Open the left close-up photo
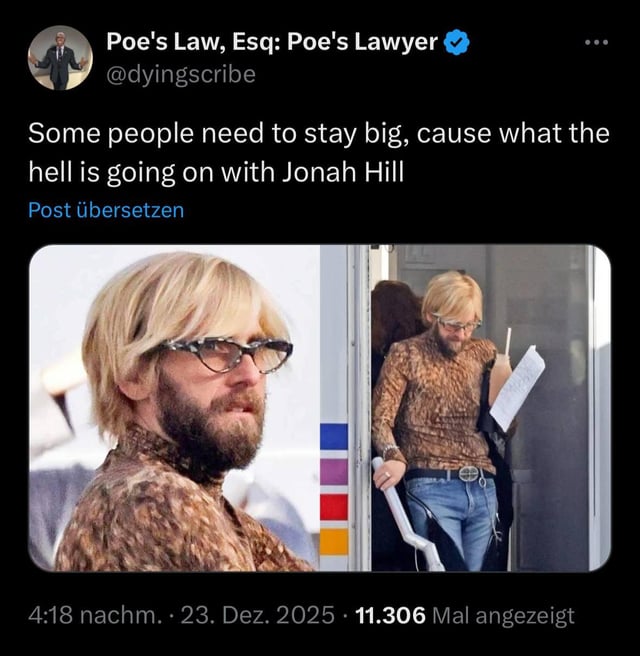 click(174, 408)
